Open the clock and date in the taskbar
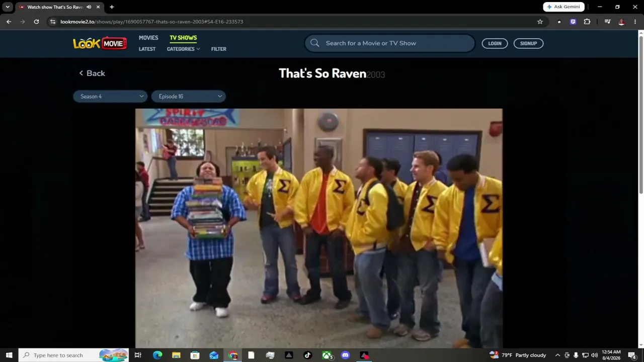 click(611, 355)
